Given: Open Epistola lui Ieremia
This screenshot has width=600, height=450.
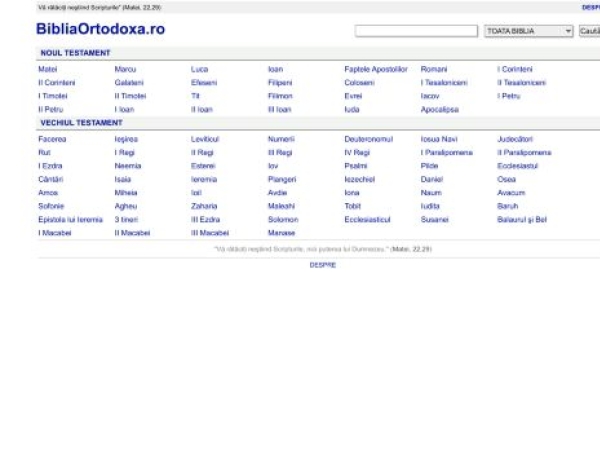Looking at the screenshot, I should 70,220.
